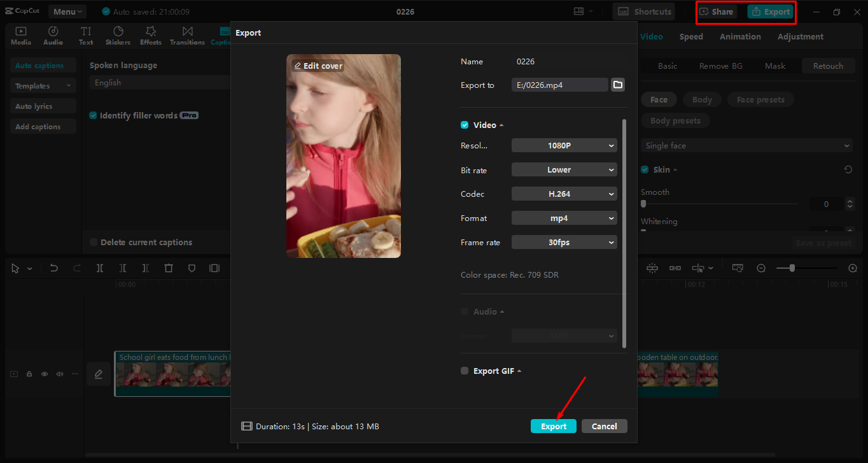Lock the caption track

click(29, 374)
